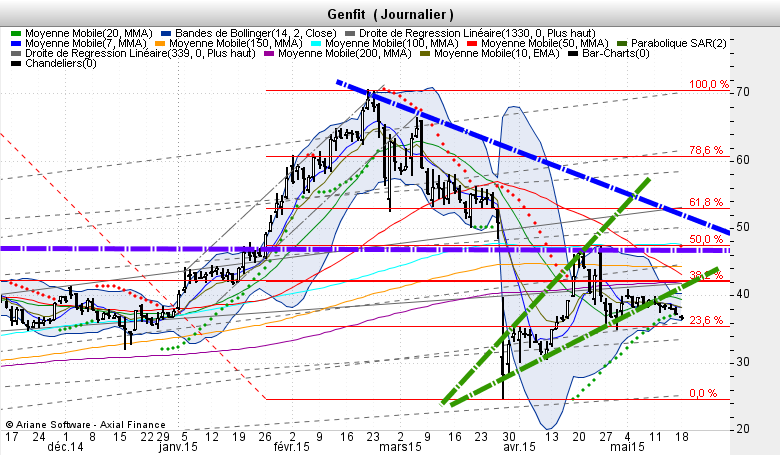Click the mai15 month label
Image resolution: width=780 pixels, height=455 pixels.
click(627, 447)
